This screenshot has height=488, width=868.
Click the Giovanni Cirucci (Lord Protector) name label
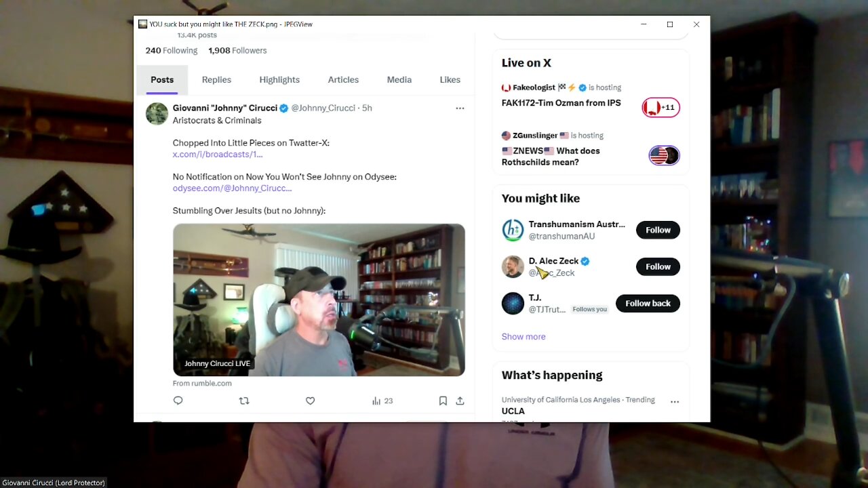pos(54,483)
